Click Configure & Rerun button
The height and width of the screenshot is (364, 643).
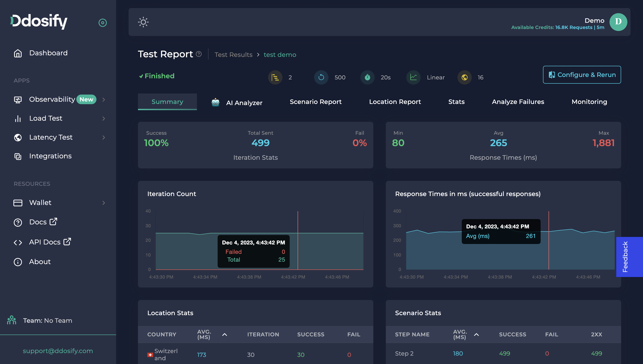click(581, 75)
